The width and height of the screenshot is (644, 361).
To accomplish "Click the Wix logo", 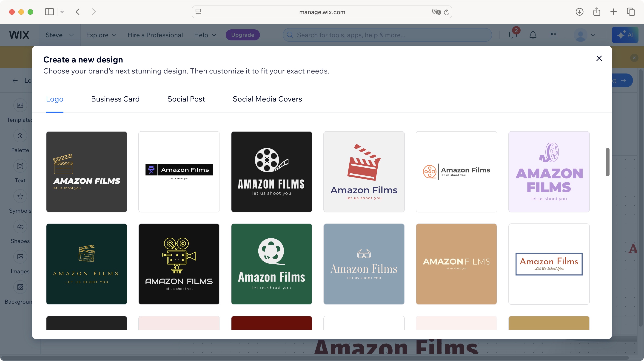I will click(x=19, y=35).
